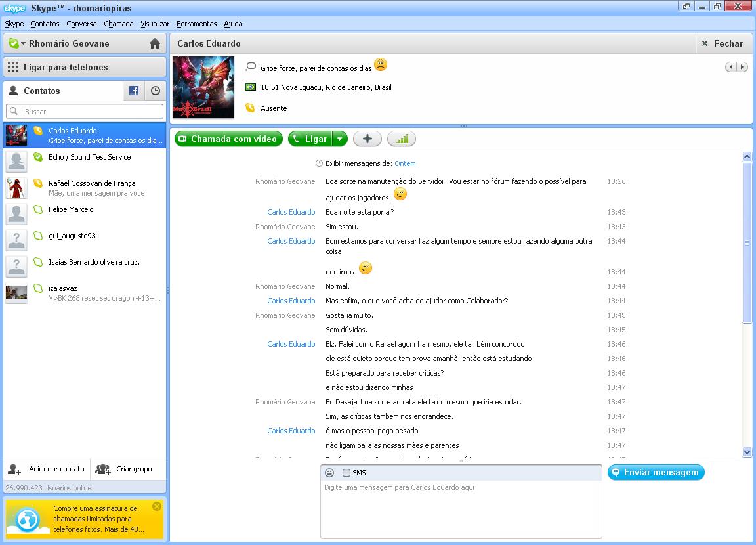Click the Add contact icon
The width and height of the screenshot is (756, 545).
14,469
